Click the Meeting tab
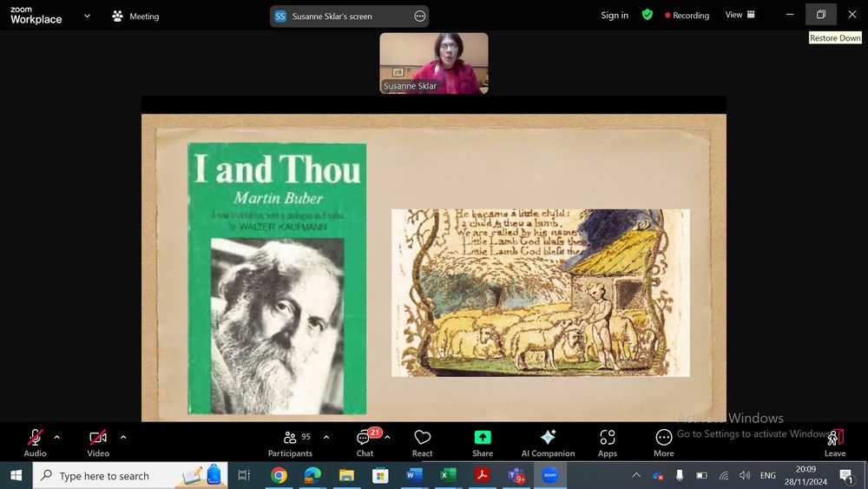This screenshot has width=868, height=489. coord(135,16)
